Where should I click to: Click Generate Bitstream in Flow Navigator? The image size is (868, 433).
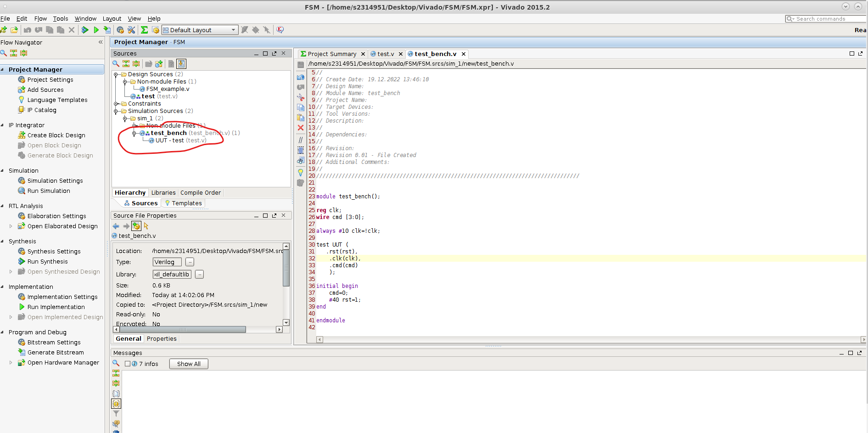click(x=56, y=352)
